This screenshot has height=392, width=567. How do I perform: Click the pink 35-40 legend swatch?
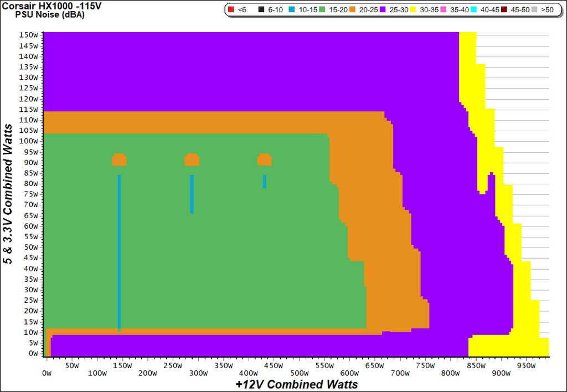pyautogui.click(x=444, y=10)
